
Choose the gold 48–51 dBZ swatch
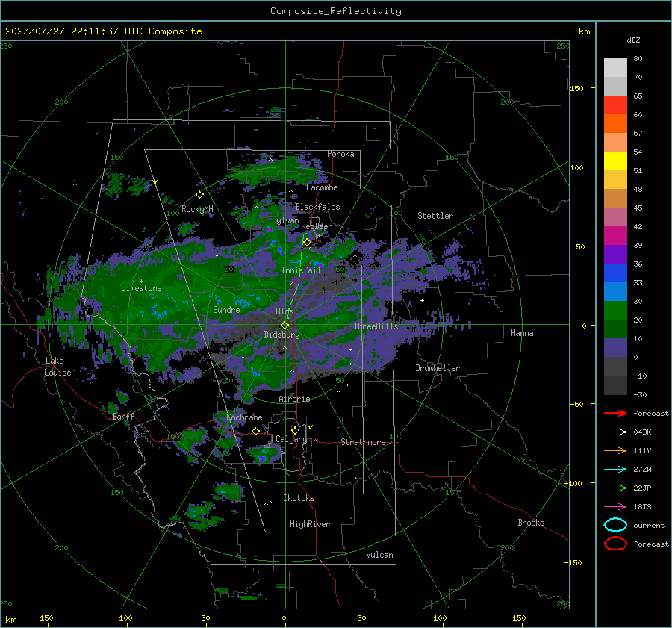(x=615, y=179)
